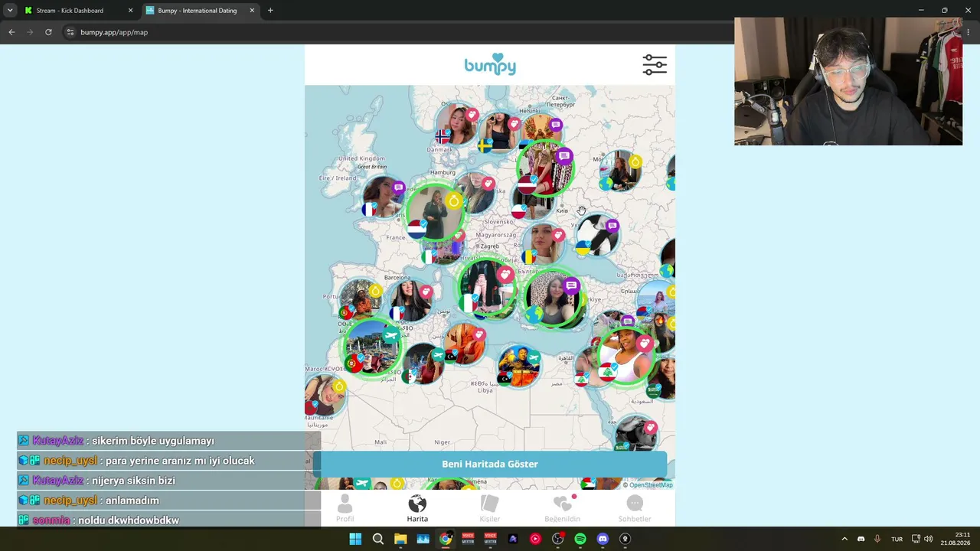Image resolution: width=980 pixels, height=551 pixels.
Task: Open the Sohbetler tab
Action: [635, 508]
